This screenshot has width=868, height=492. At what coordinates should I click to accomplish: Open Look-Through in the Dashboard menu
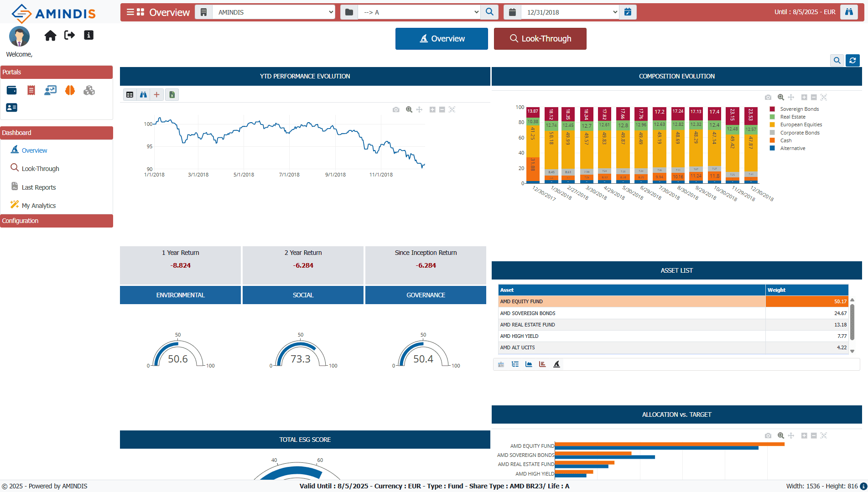coord(40,169)
